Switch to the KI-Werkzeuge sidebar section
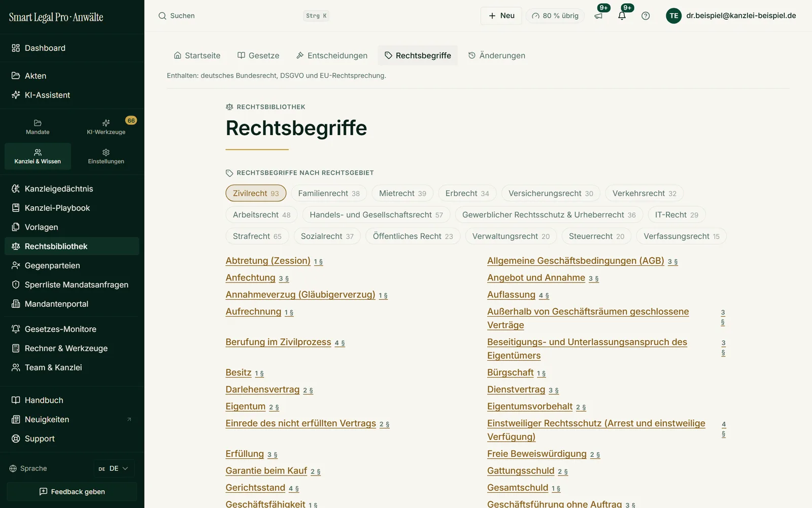 click(x=106, y=127)
